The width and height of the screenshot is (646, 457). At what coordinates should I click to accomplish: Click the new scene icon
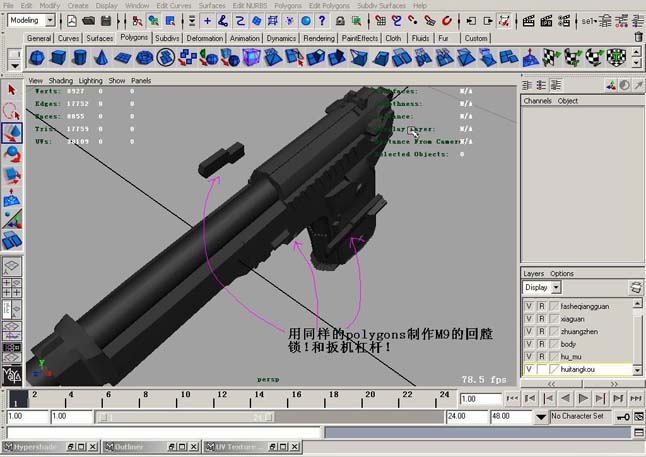[72, 21]
